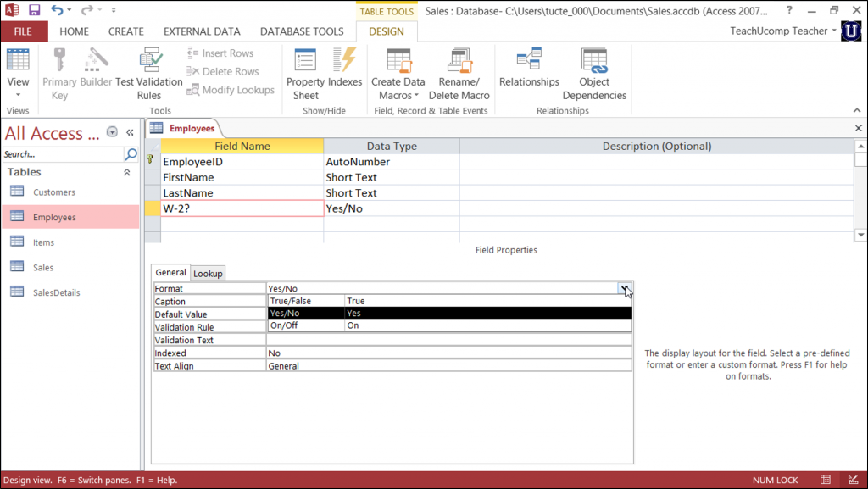The width and height of the screenshot is (868, 489).
Task: Click Modify Lookups
Action: 231,90
